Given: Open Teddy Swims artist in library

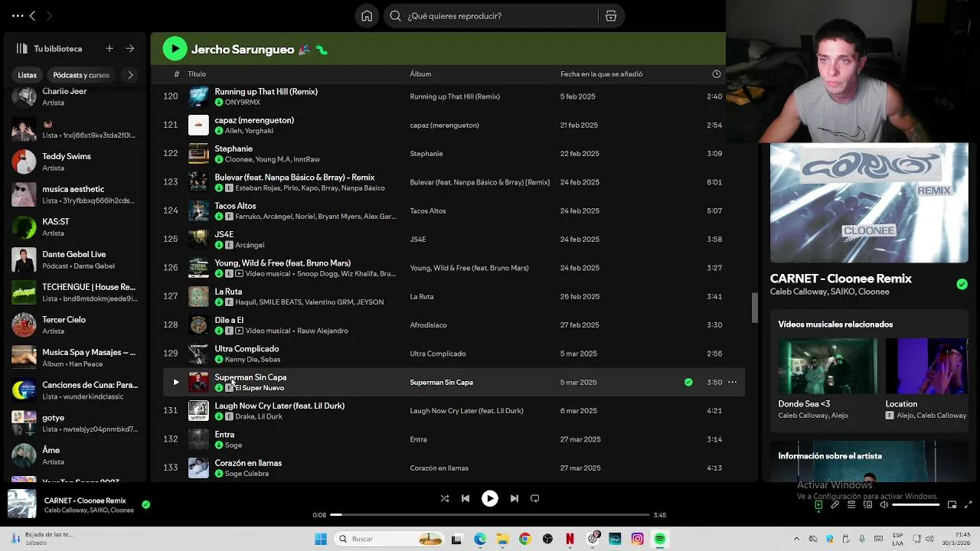Looking at the screenshot, I should click(x=75, y=161).
